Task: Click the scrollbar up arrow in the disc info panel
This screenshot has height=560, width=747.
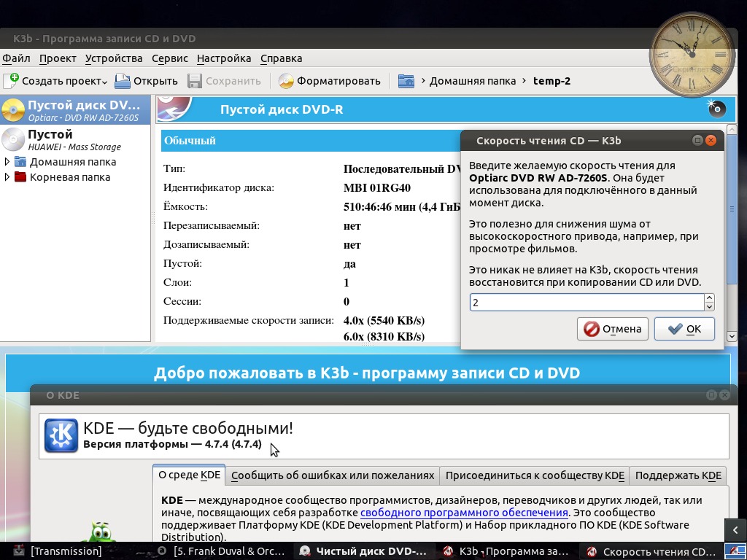Action: click(732, 129)
